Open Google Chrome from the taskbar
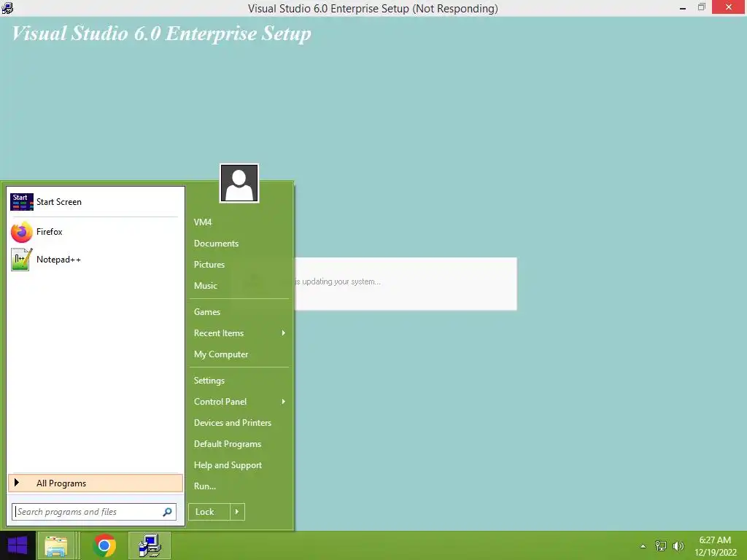Screen dimensions: 747x560 [x=104, y=545]
